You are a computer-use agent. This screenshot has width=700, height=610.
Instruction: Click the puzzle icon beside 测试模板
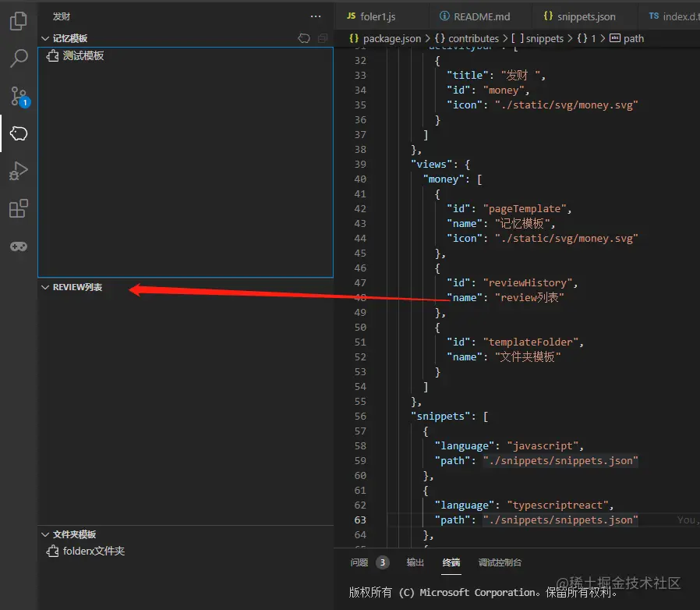[53, 56]
